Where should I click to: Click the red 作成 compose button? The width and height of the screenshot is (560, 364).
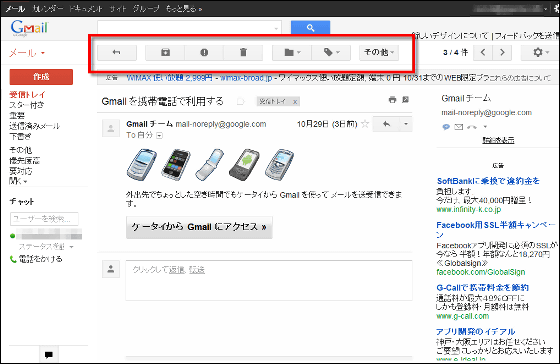point(41,77)
